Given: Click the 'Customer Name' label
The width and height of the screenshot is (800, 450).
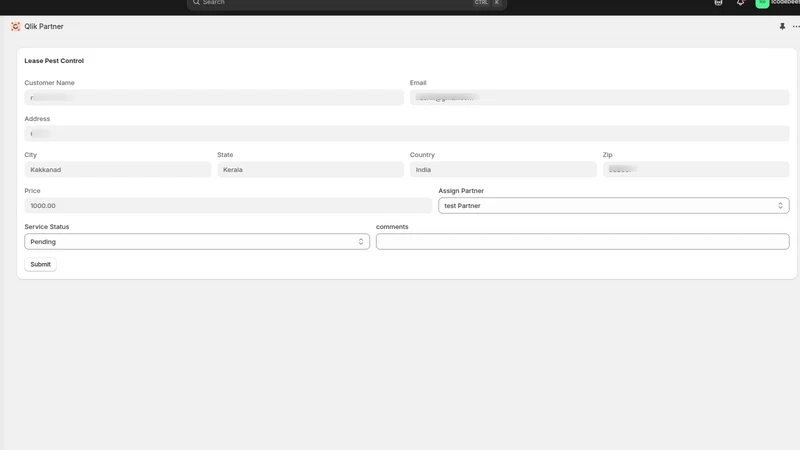Looking at the screenshot, I should coord(49,83).
